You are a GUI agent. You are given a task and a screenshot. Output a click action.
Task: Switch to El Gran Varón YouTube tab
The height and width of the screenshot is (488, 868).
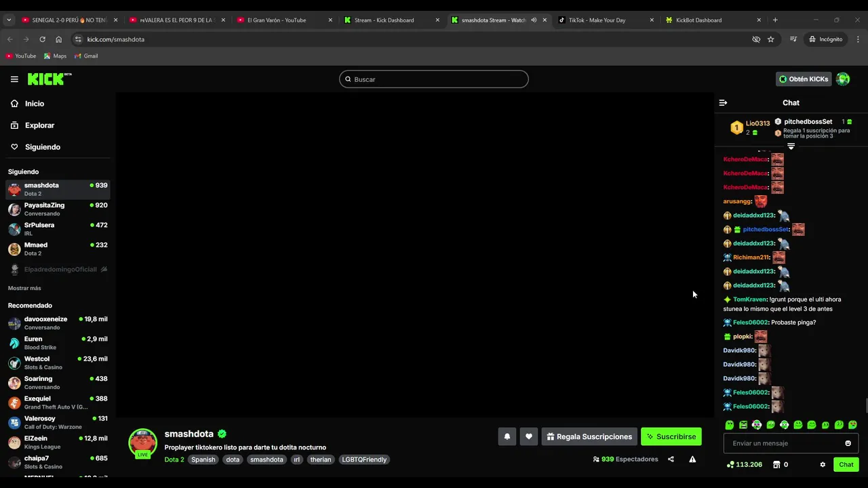(285, 20)
